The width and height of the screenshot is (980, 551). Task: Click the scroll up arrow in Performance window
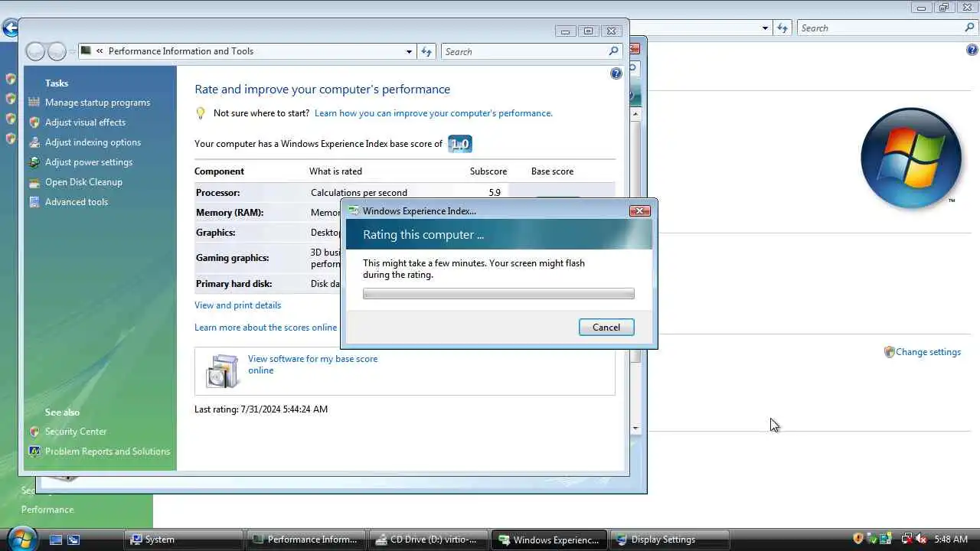point(635,114)
